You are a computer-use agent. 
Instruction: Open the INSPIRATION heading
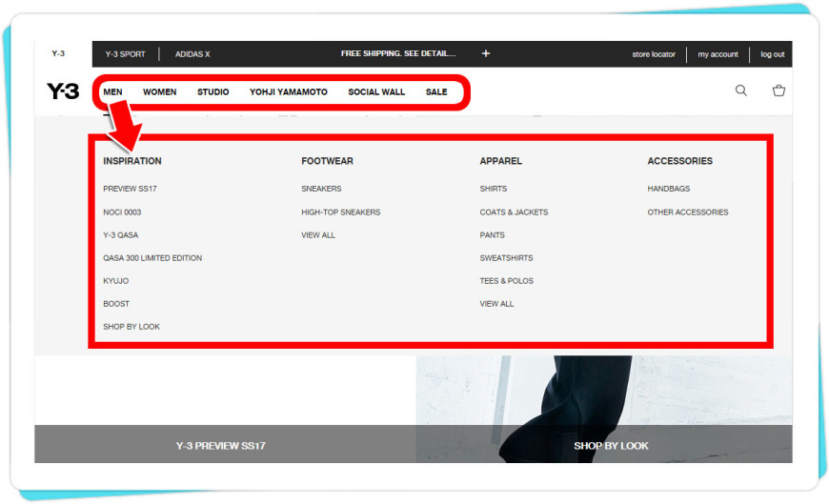pyautogui.click(x=132, y=161)
